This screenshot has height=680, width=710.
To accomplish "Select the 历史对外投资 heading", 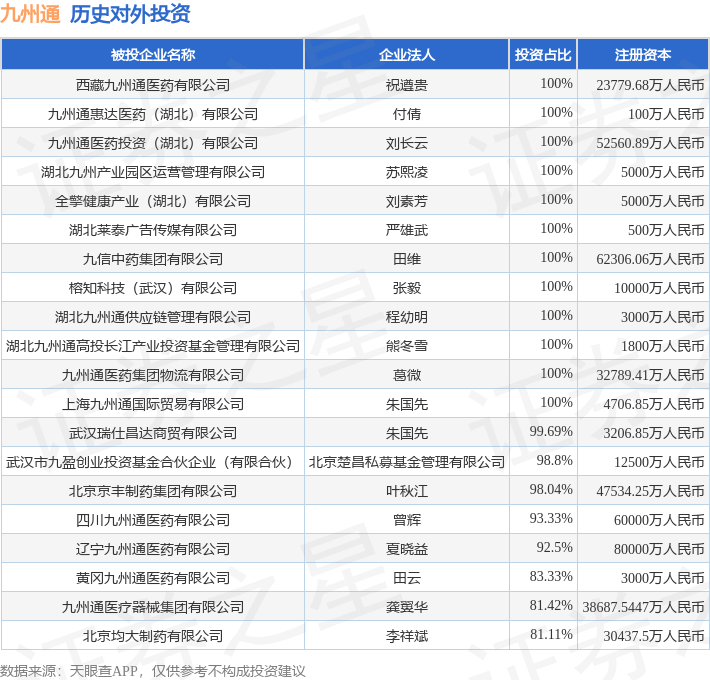I will pos(130,14).
